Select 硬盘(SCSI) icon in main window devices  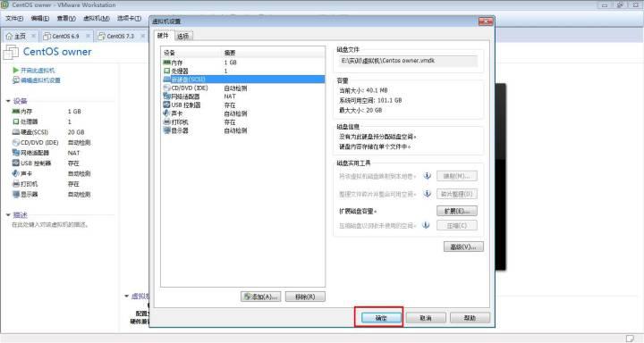[15, 132]
